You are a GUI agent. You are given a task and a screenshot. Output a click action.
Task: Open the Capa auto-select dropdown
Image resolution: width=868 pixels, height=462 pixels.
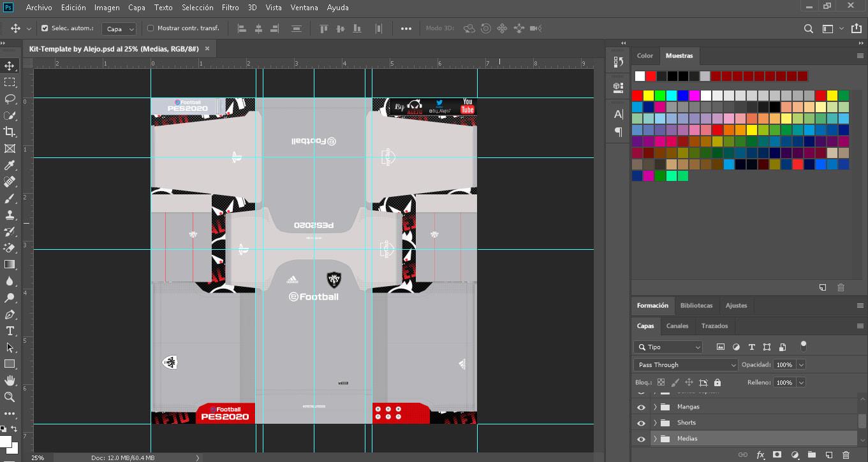click(119, 29)
